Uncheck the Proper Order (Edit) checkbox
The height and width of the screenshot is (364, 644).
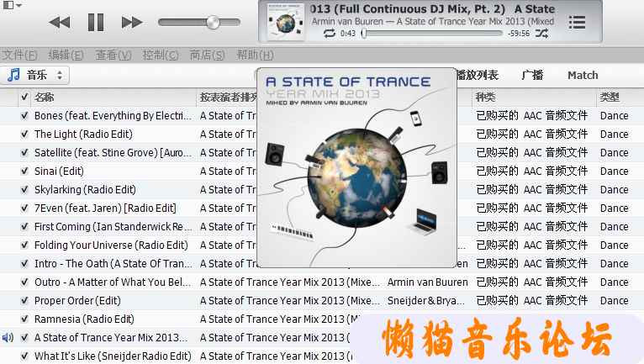[x=24, y=301]
